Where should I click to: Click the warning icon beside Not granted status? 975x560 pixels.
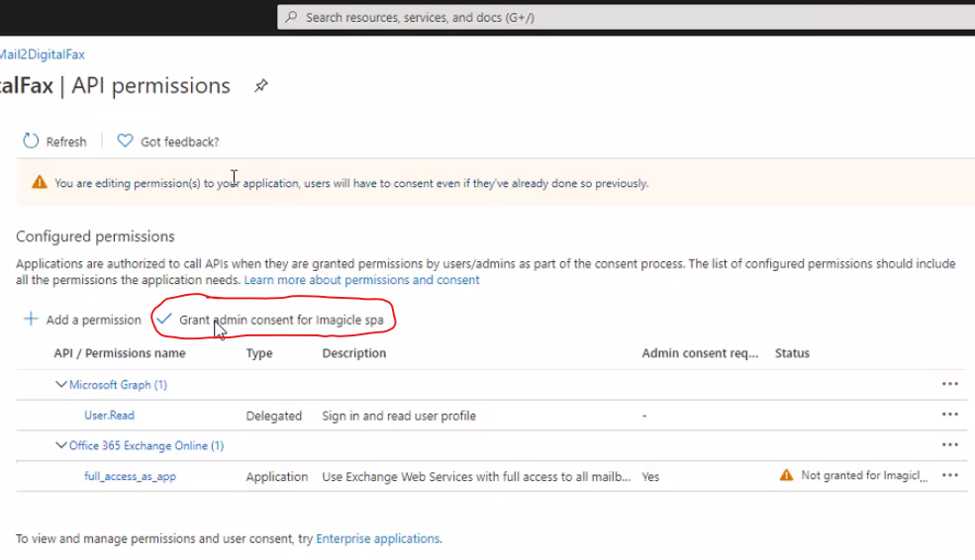786,475
